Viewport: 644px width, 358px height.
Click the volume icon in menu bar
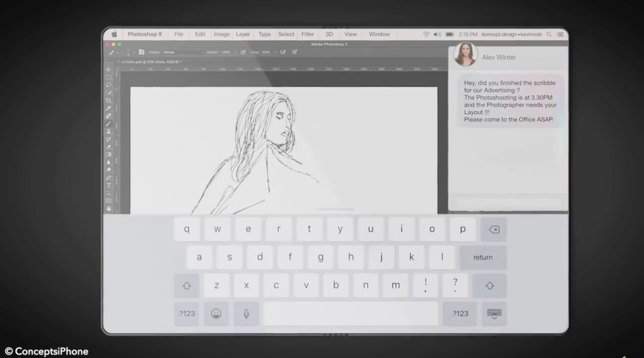coord(437,34)
